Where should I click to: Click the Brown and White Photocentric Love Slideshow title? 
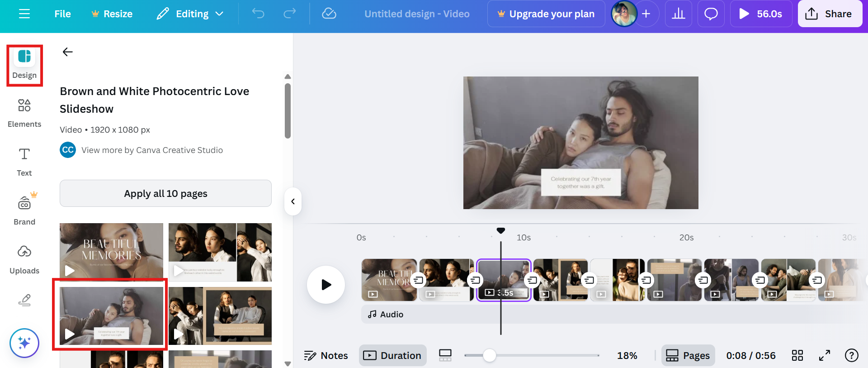point(155,100)
